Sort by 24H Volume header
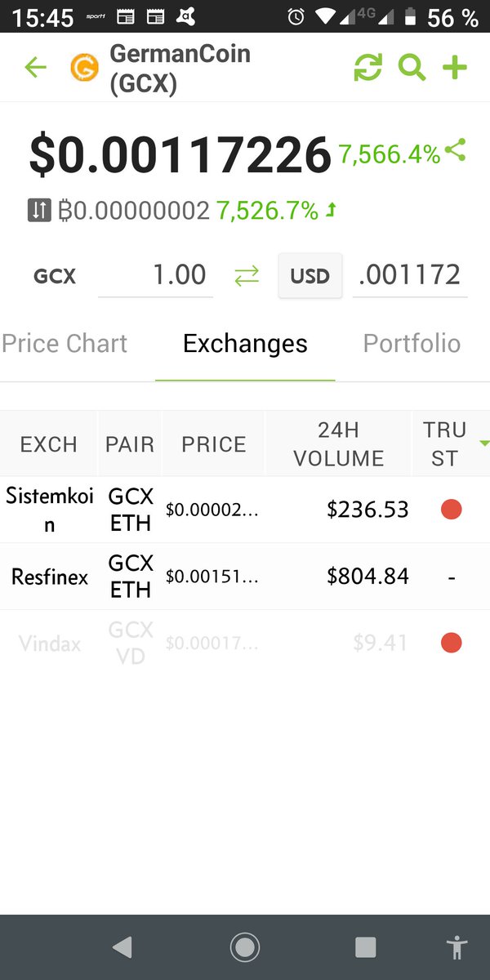The image size is (490, 980). point(338,444)
